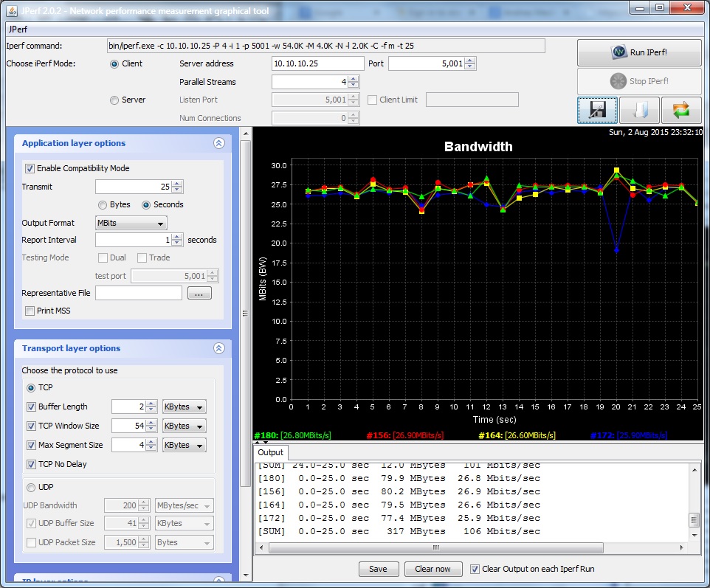Click Buffer Length value stepper

click(x=134, y=407)
